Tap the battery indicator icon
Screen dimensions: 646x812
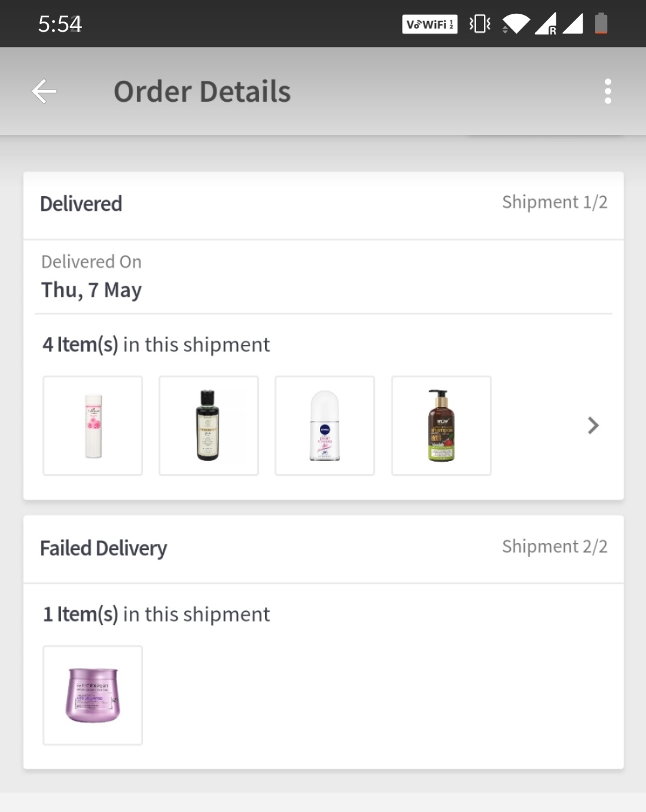click(x=601, y=24)
